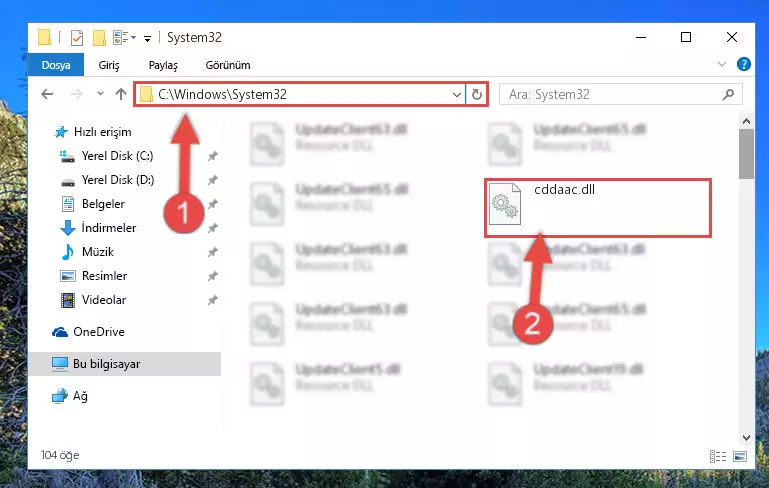Click pin icon next to Yerel Disk (D:)
The image size is (769, 488).
tap(212, 180)
